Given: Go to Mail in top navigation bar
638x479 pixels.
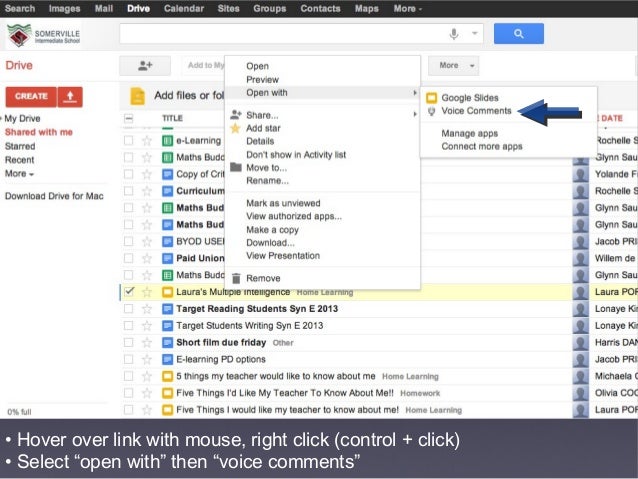Looking at the screenshot, I should [x=104, y=9].
